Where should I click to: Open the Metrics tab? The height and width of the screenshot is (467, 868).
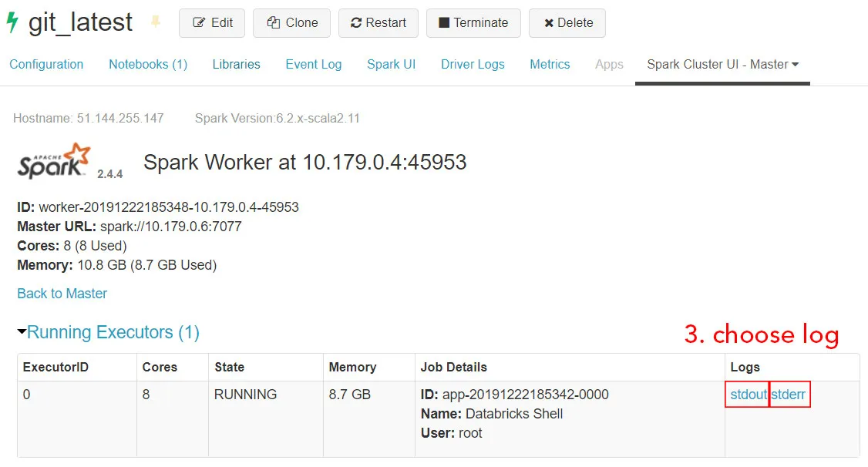click(550, 65)
